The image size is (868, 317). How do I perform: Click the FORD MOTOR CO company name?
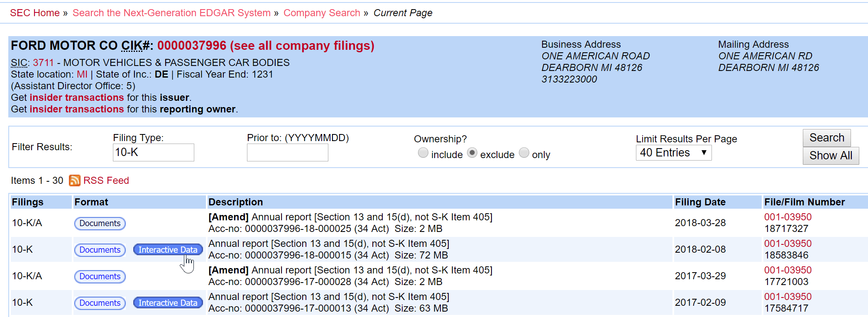click(x=64, y=45)
